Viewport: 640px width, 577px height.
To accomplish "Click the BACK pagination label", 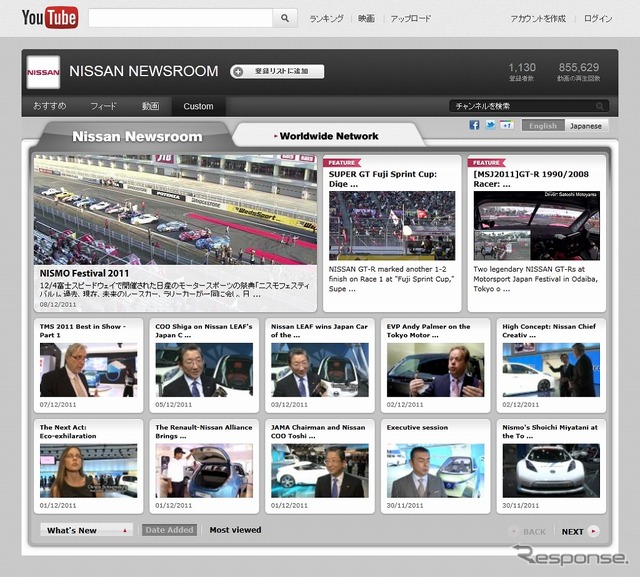I will (x=534, y=532).
